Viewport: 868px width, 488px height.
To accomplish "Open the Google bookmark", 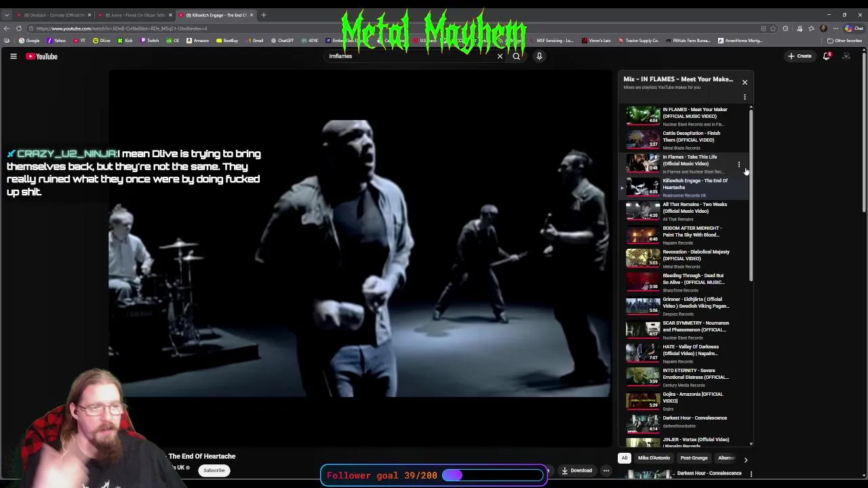I will [x=29, y=41].
